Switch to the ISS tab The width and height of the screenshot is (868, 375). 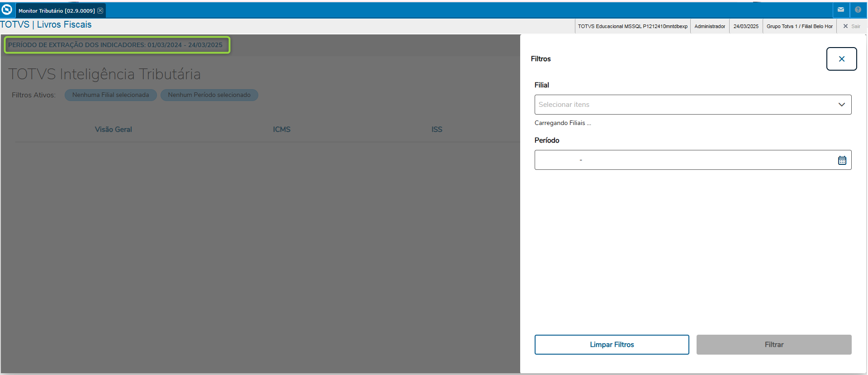coord(436,130)
